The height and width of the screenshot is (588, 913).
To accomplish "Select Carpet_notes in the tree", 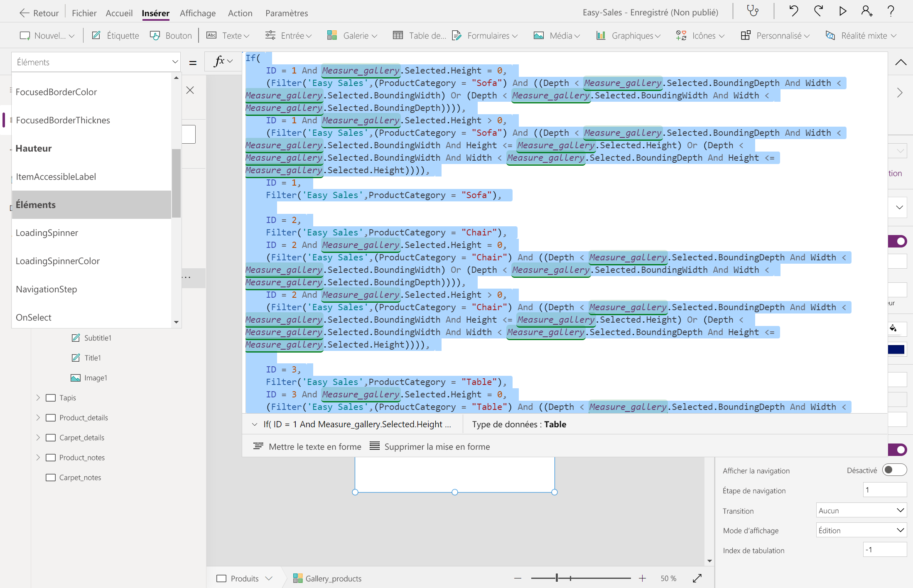I will [80, 477].
